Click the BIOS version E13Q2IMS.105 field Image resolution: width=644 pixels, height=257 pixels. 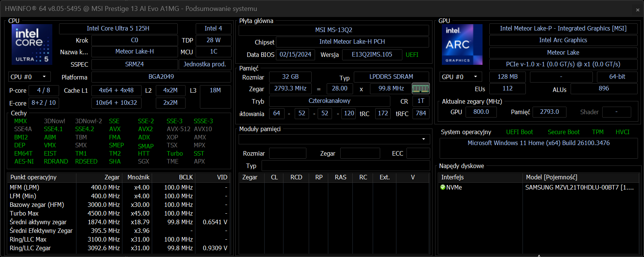[x=372, y=55]
